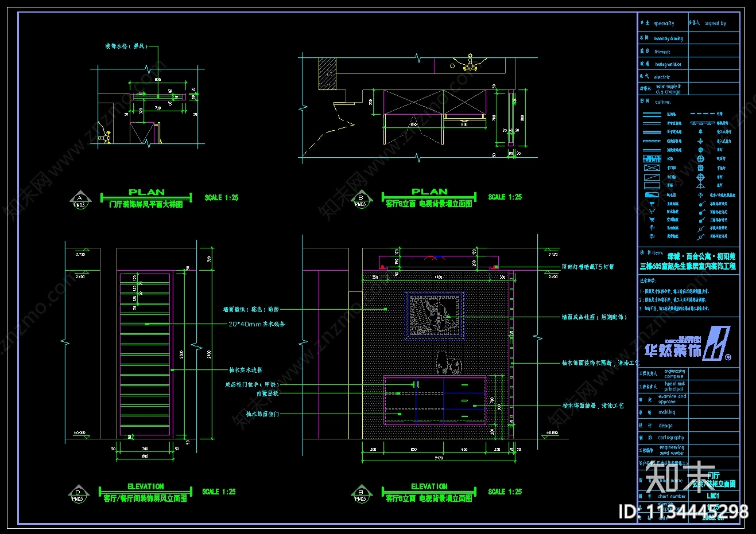This screenshot has width=756, height=534.
Task: Select the dashed line legend symbol
Action: click(x=701, y=114)
